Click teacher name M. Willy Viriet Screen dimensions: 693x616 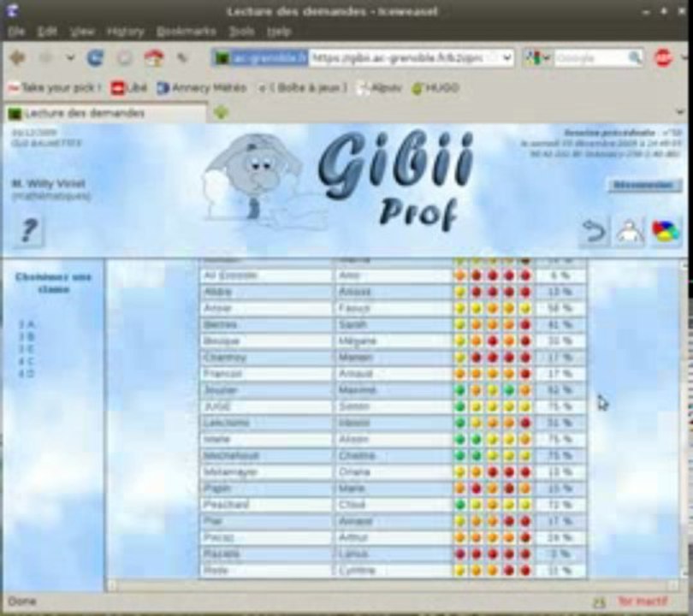click(x=48, y=184)
